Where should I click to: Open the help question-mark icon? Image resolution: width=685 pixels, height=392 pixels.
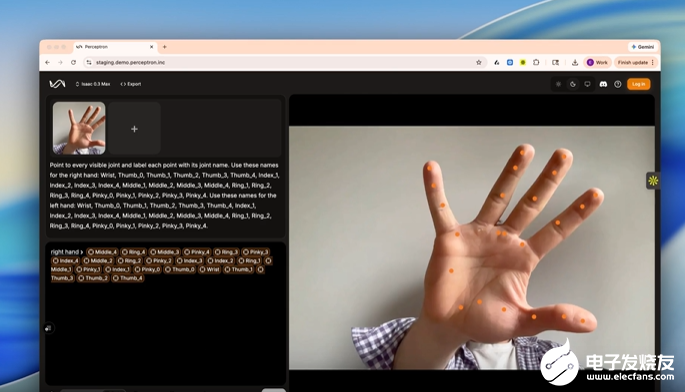coord(618,84)
